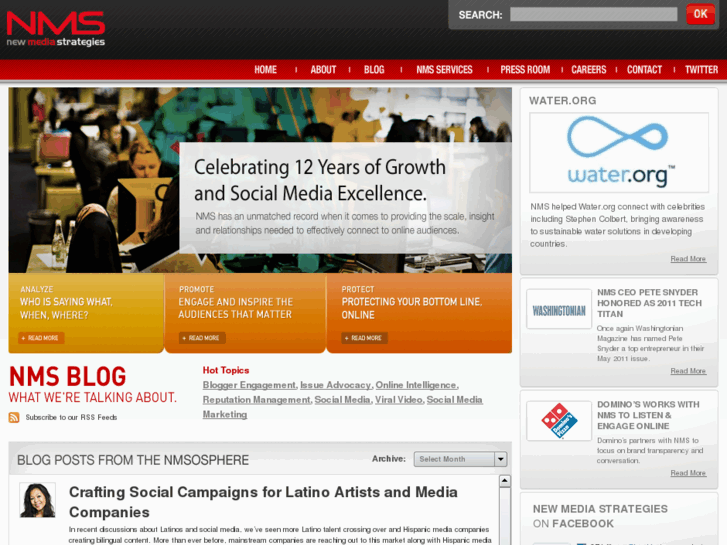Click the 'Who is saying what, when, where?' heading
727x545 pixels.
[66, 308]
